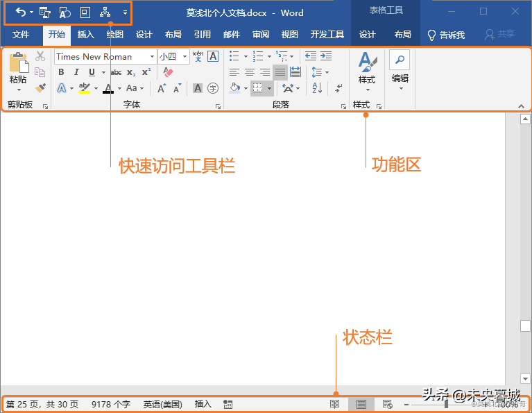Click Increase Indent icon

(x=326, y=56)
